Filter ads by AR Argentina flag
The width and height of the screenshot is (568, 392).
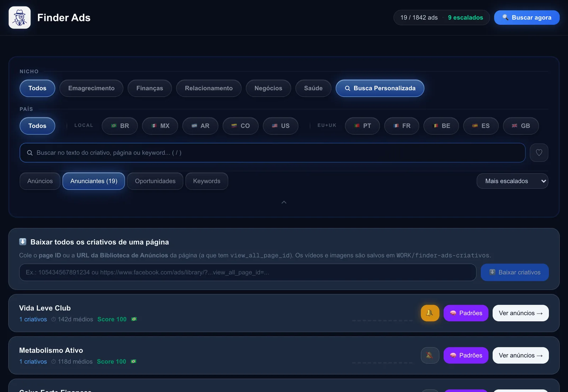(x=200, y=126)
